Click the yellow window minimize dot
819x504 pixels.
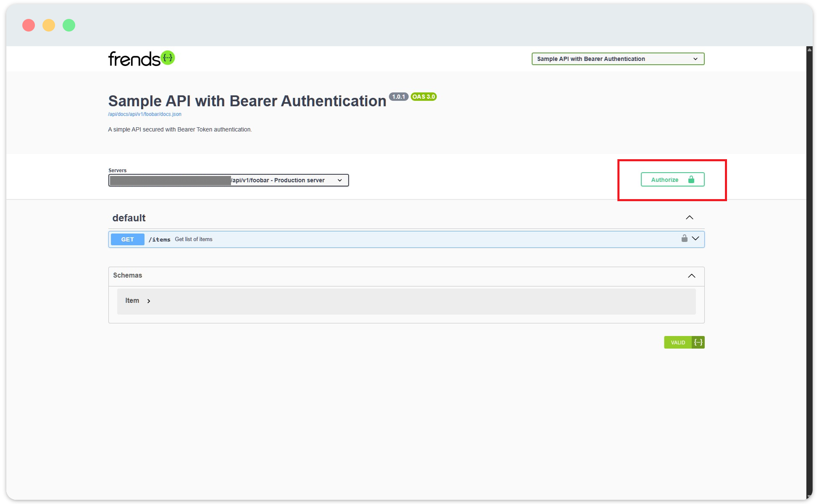coord(49,25)
